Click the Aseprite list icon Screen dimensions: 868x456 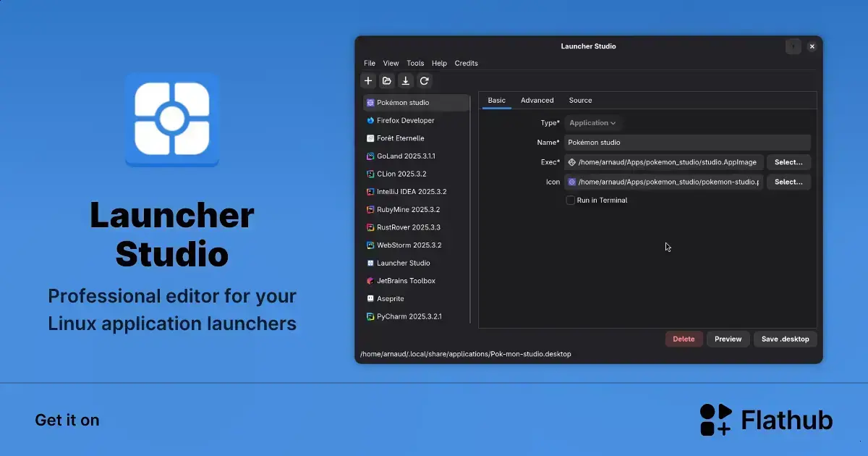370,299
